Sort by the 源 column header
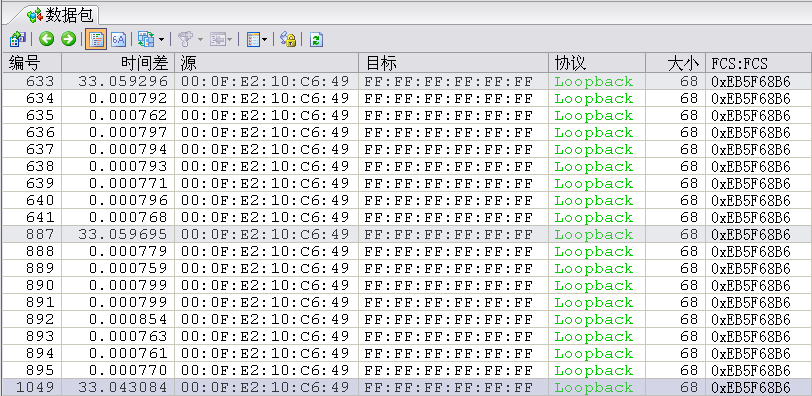The width and height of the screenshot is (812, 396). click(267, 63)
